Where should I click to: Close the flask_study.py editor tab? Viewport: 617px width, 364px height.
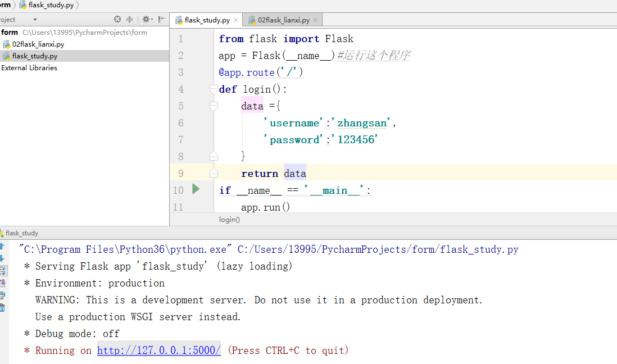pos(235,20)
